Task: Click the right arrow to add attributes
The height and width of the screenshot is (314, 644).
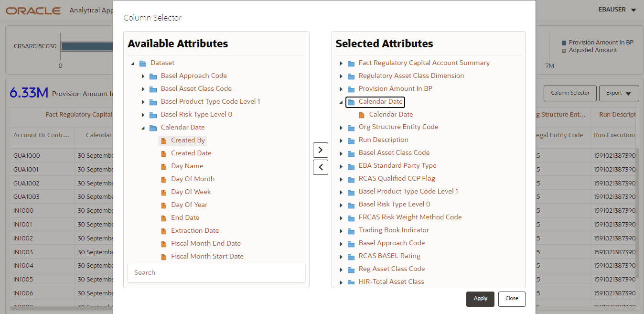Action: tap(320, 150)
